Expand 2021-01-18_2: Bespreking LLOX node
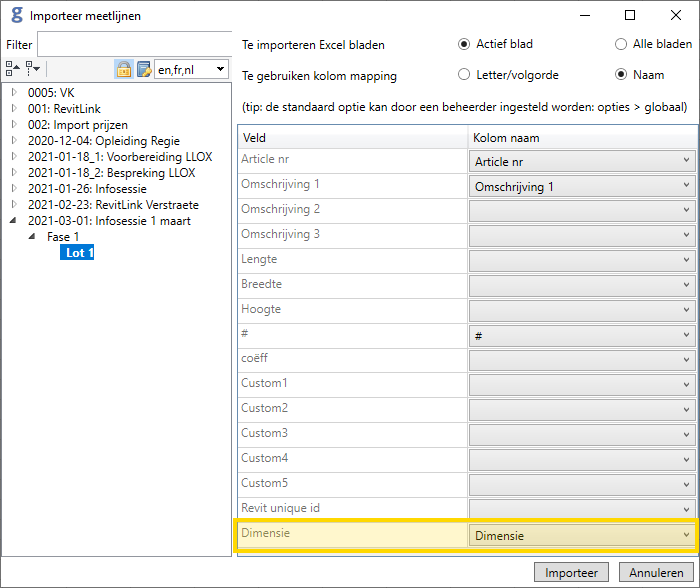The width and height of the screenshot is (700, 588). click(x=14, y=172)
